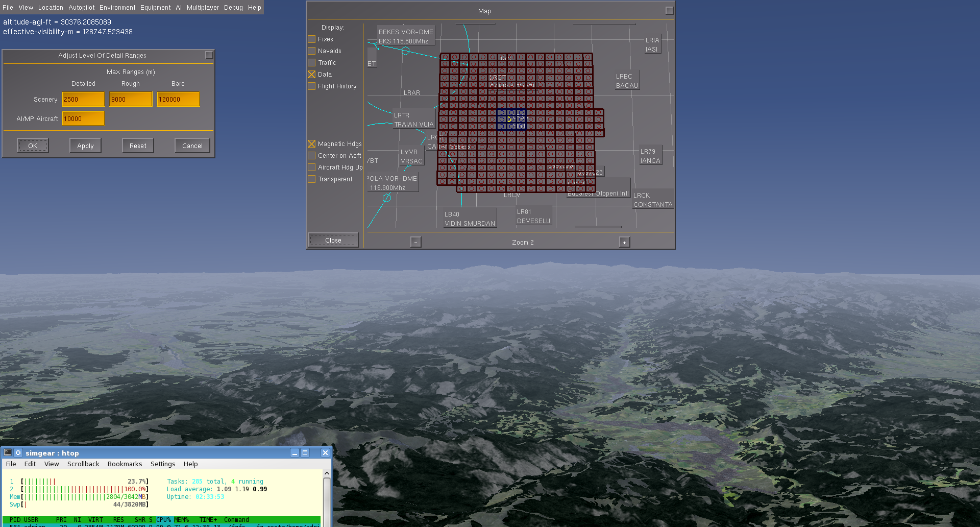Image resolution: width=980 pixels, height=527 pixels.
Task: Click the LR81 DEVESELU airport label
Action: pos(533,216)
